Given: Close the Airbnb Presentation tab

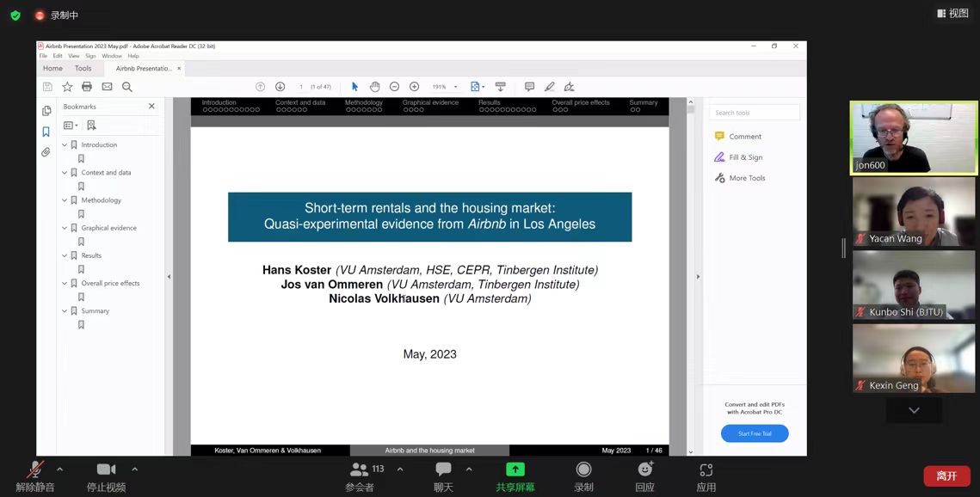Looking at the screenshot, I should click(179, 69).
